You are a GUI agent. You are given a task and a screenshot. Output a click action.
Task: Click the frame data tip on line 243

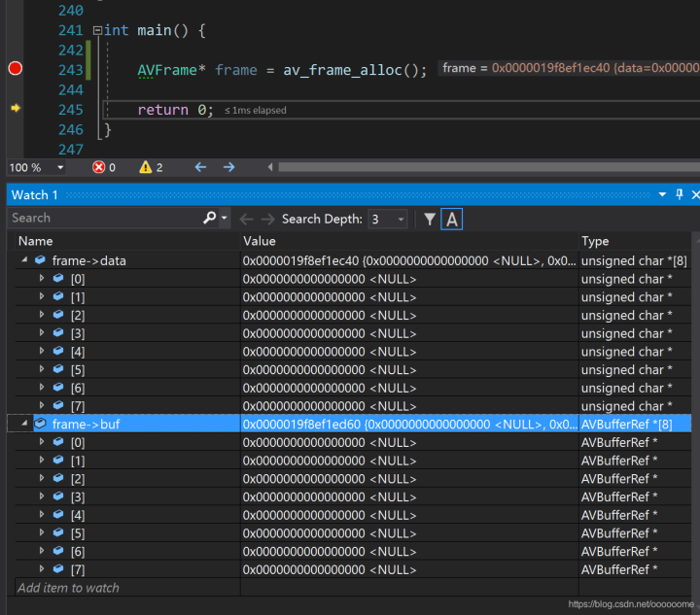point(567,68)
